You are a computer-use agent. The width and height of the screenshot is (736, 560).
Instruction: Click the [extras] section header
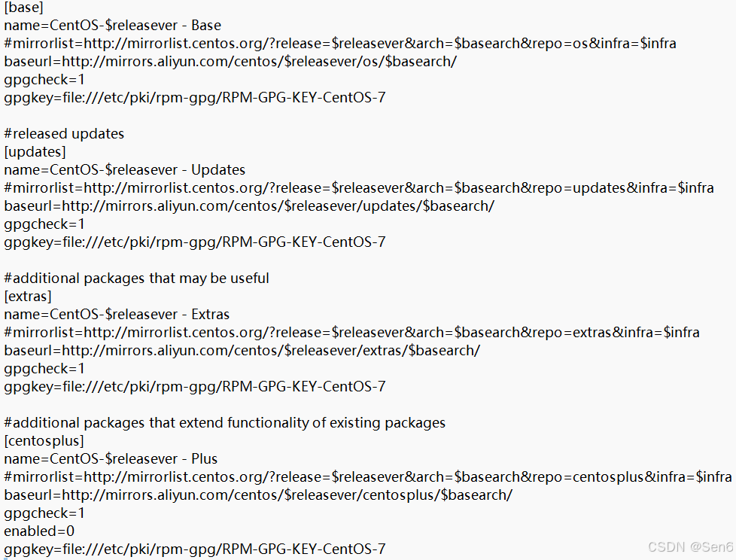pyautogui.click(x=28, y=297)
